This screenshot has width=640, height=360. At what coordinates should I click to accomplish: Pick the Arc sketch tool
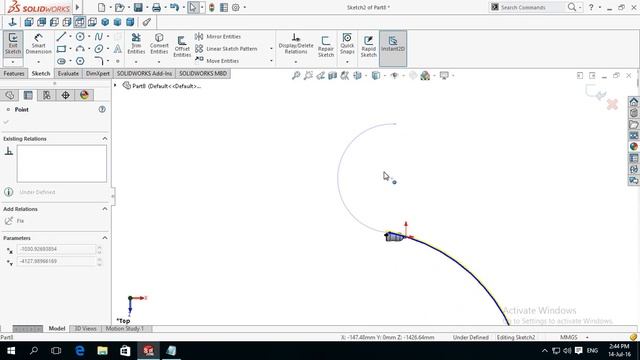(x=80, y=49)
